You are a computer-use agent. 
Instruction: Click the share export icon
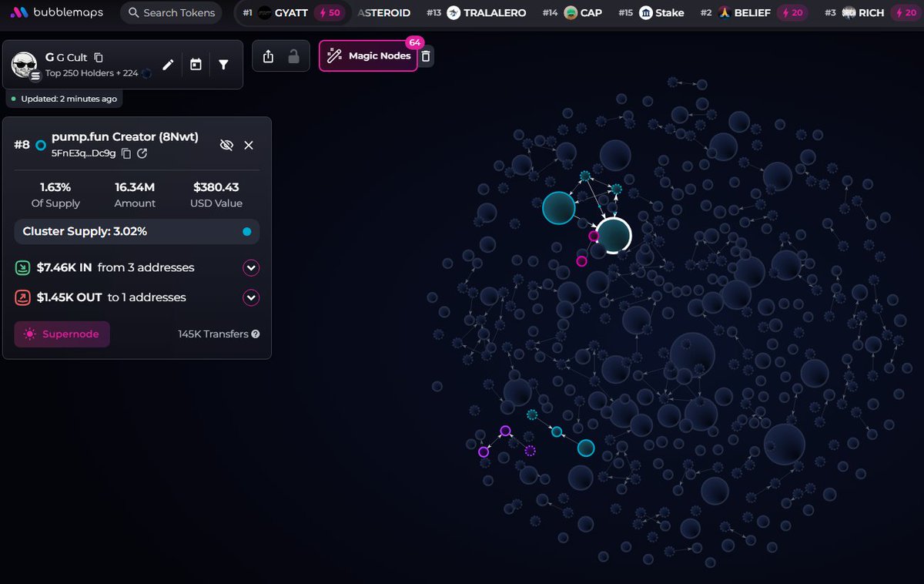pos(268,56)
